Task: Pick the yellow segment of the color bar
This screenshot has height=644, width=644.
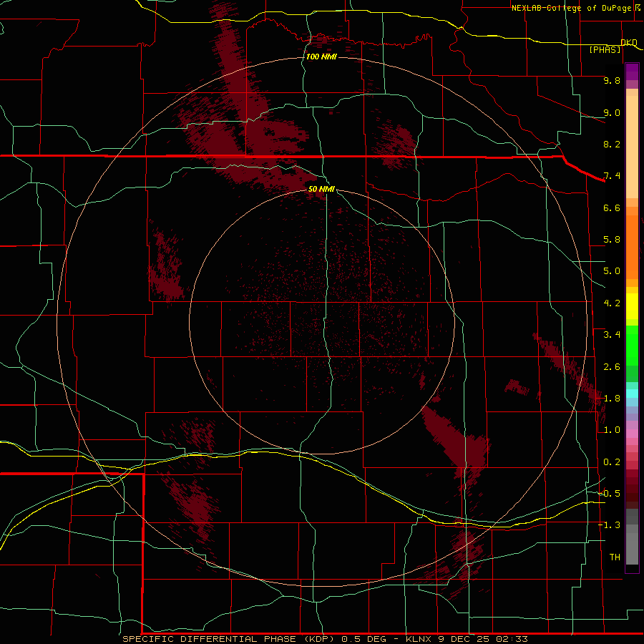Action: pos(632,306)
